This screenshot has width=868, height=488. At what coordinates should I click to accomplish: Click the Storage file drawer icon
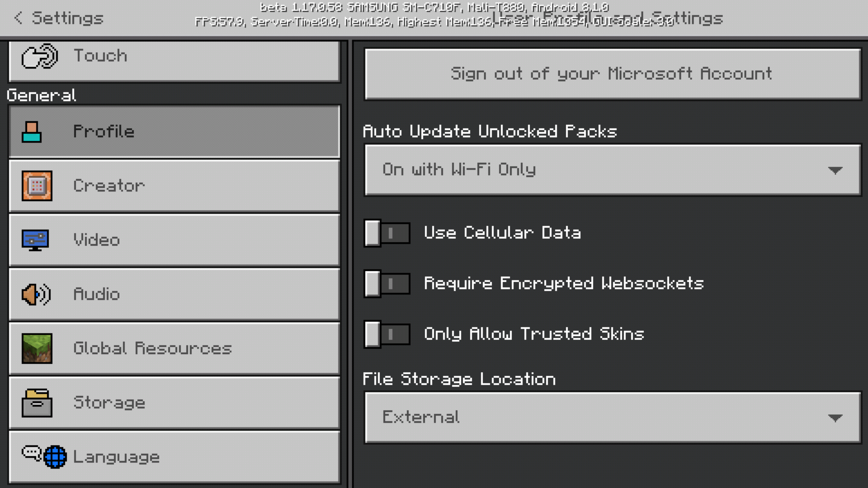pyautogui.click(x=37, y=403)
